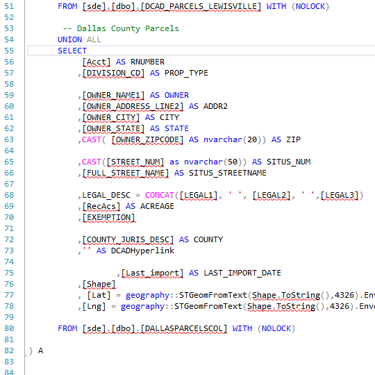Click the [Shape] column on line 76
The width and height of the screenshot is (375, 375).
coord(99,284)
